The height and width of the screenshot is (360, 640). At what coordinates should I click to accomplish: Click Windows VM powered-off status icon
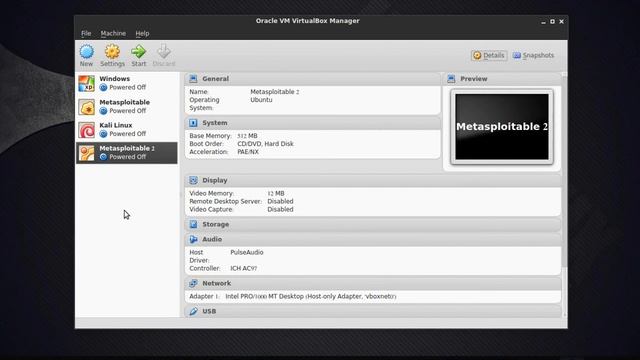(x=103, y=87)
